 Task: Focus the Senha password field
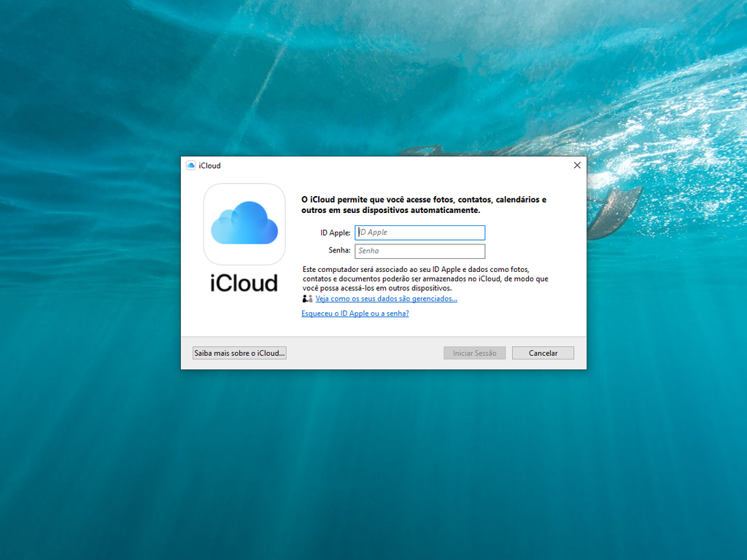419,251
